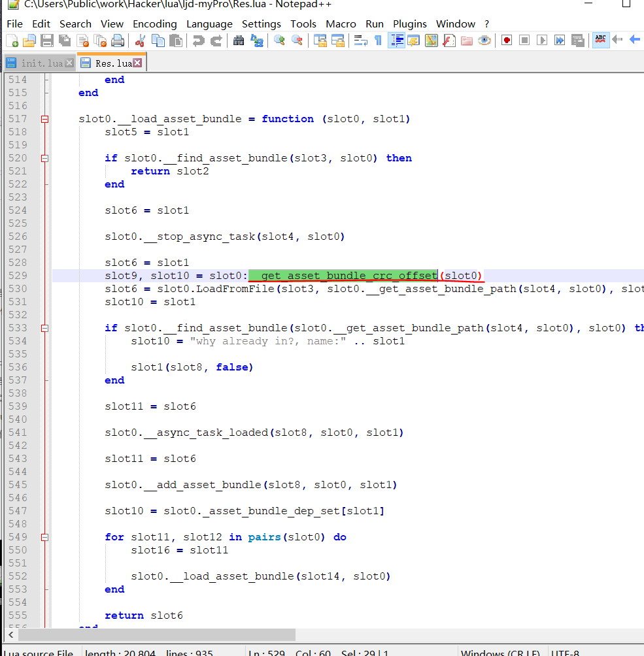Open the Search menu

coord(75,24)
